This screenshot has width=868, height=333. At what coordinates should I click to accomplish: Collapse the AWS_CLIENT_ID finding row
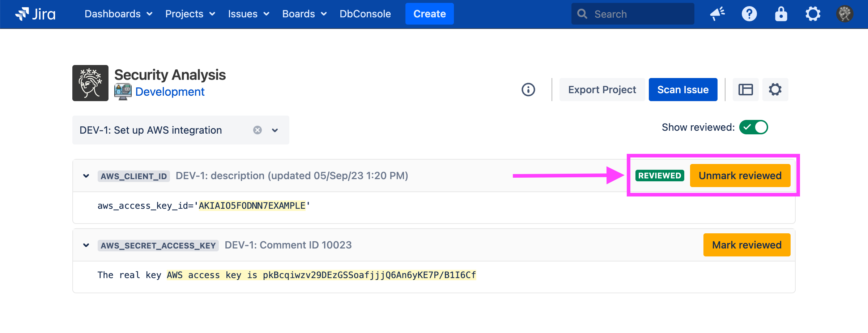tap(86, 176)
